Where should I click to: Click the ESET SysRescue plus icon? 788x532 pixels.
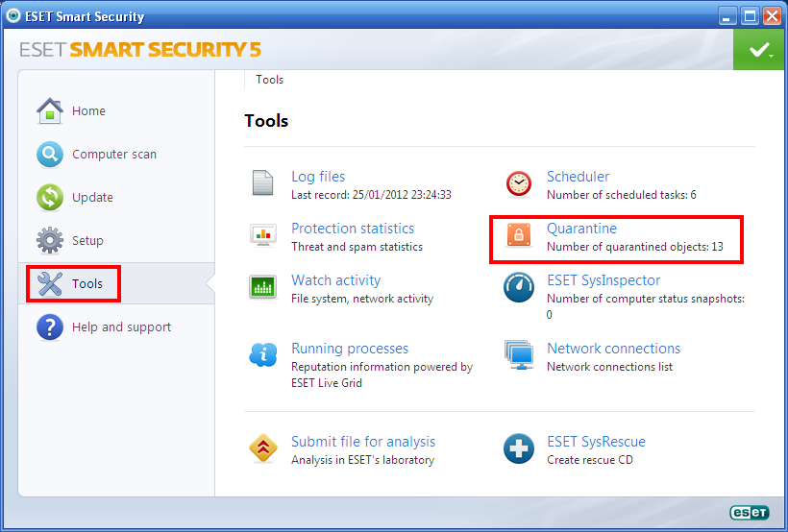click(x=519, y=448)
